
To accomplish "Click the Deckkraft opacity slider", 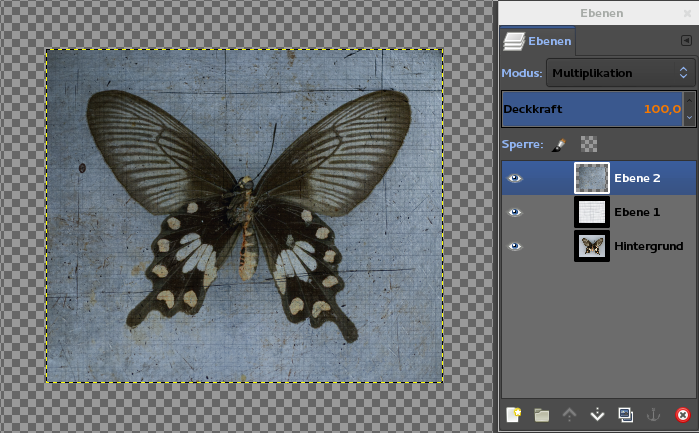I will (590, 109).
